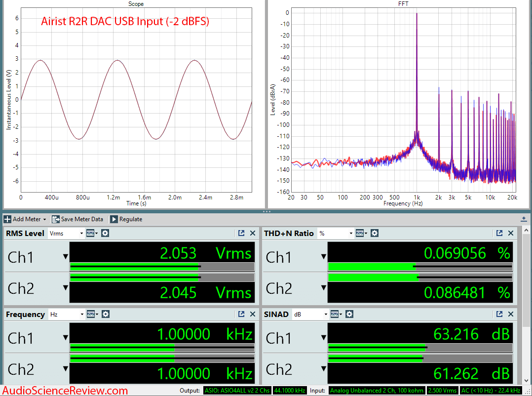Viewport: 532px width, 396px height.
Task: Click Frequency meter graph view icon
Action: point(92,314)
